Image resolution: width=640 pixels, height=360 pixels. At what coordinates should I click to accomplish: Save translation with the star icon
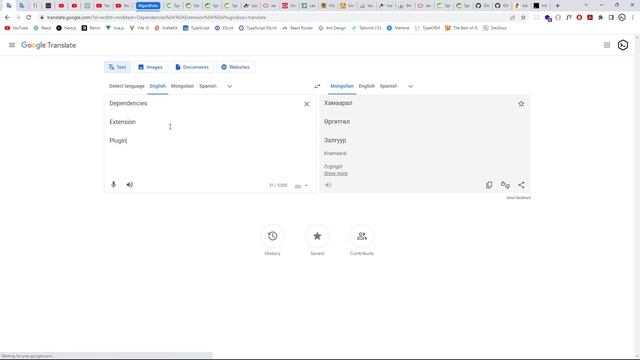[x=521, y=104]
